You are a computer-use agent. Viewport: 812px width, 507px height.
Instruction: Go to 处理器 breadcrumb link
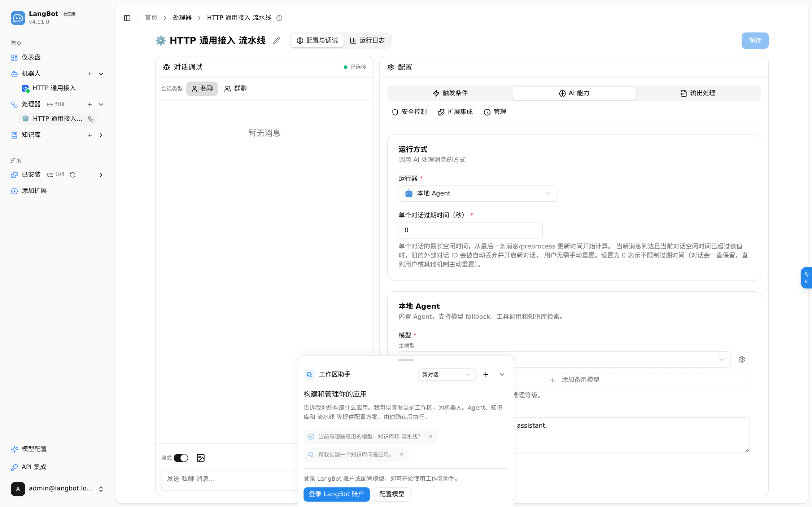coord(182,18)
